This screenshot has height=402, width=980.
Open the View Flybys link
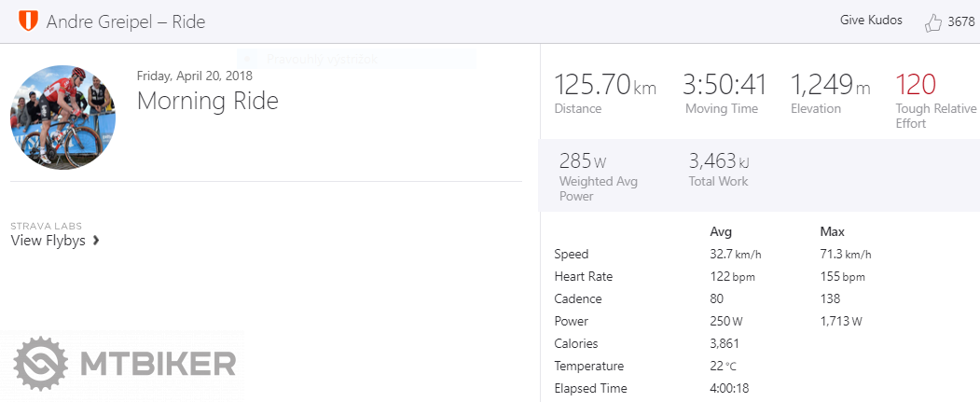click(48, 241)
